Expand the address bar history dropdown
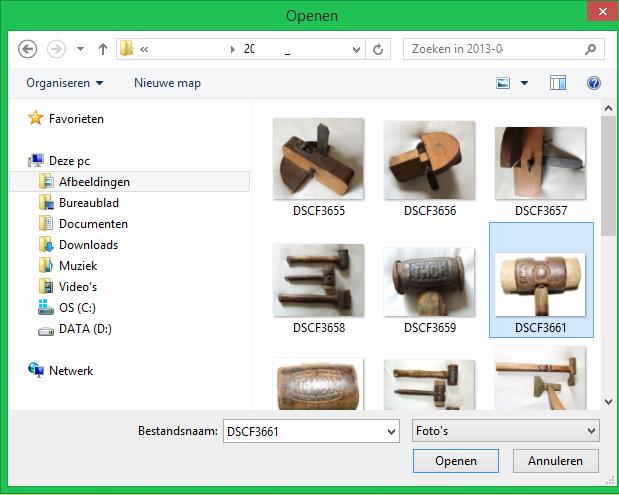 [356, 49]
